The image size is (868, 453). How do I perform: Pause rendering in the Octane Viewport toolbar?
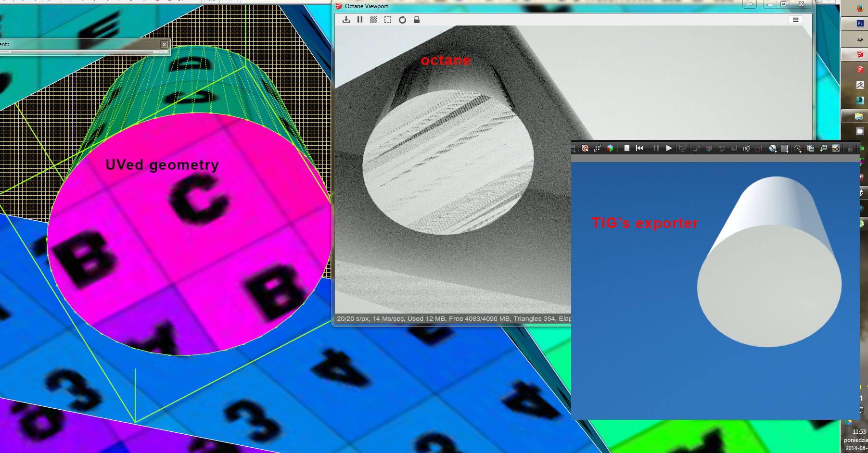(x=360, y=20)
